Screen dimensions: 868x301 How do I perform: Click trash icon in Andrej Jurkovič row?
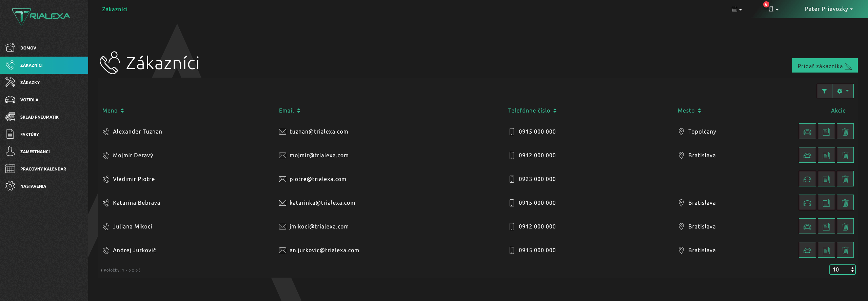pyautogui.click(x=845, y=250)
